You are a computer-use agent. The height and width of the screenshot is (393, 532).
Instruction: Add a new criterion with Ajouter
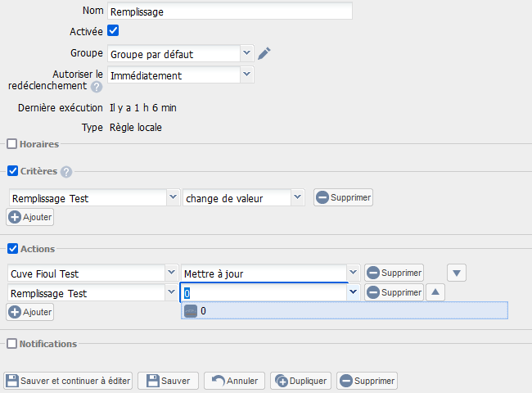point(30,217)
